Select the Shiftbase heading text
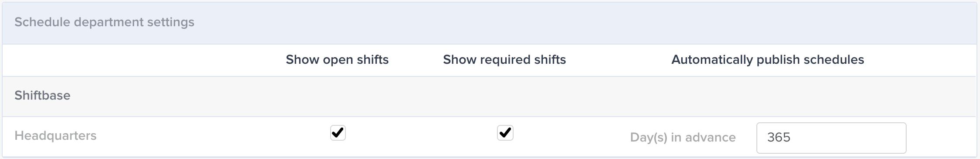 click(42, 96)
